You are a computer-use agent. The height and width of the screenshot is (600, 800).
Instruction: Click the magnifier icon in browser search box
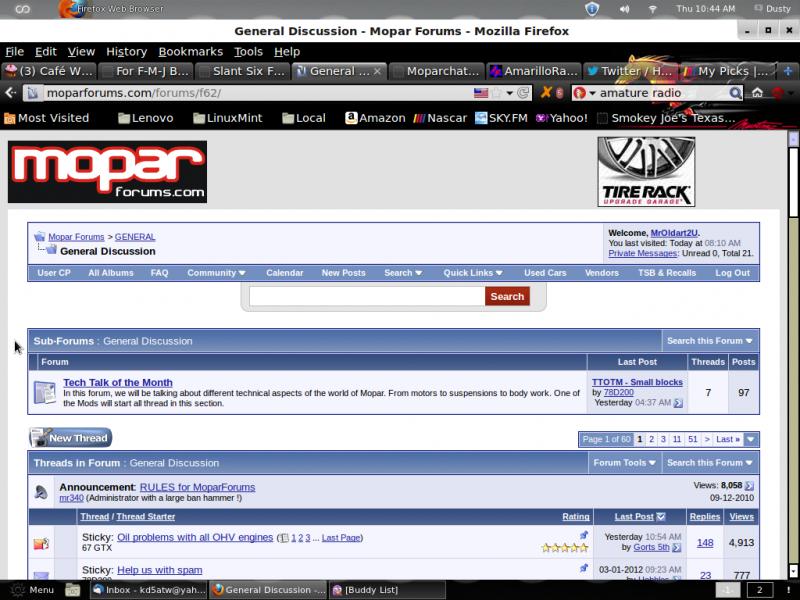pyautogui.click(x=735, y=93)
